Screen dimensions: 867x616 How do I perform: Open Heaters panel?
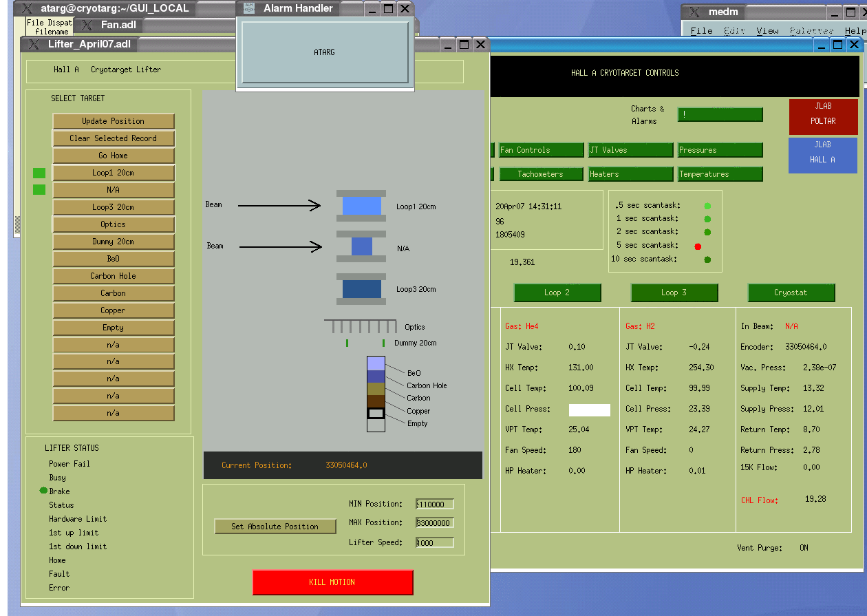point(631,174)
